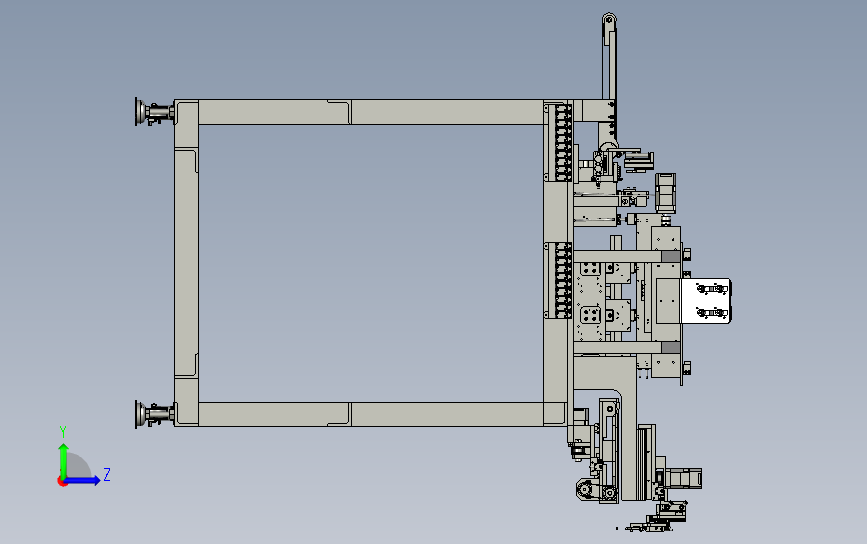Select the white bracket plate on right side
The width and height of the screenshot is (867, 544).
[x=706, y=301]
